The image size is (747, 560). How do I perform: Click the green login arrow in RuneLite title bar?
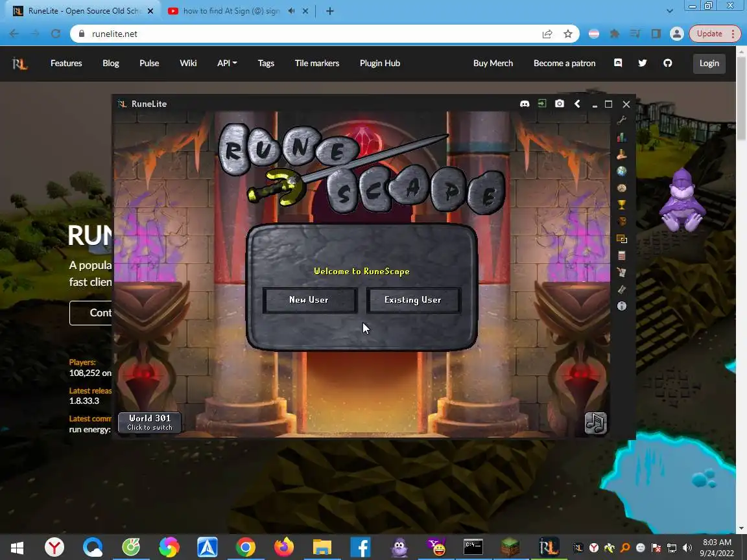pos(541,103)
